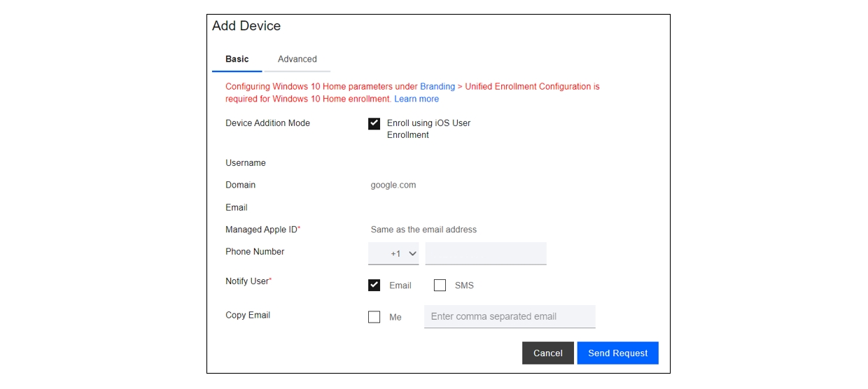Focus the phone number input field

(x=486, y=253)
